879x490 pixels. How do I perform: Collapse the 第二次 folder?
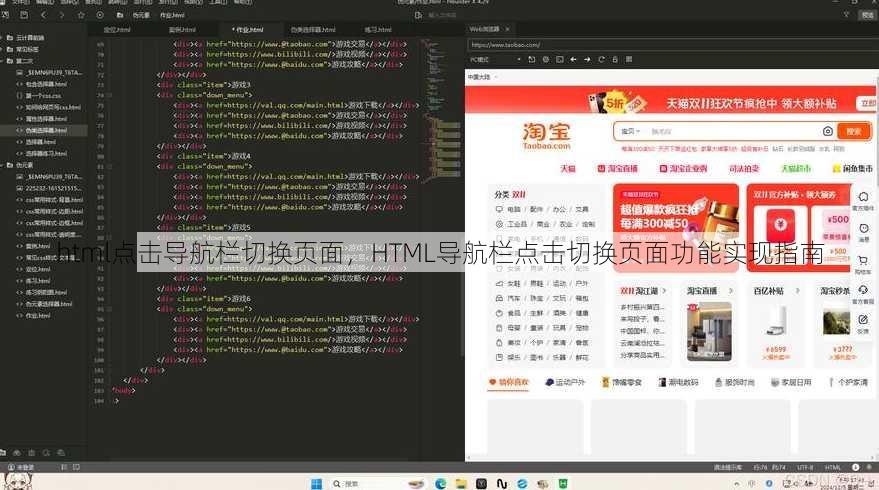tap(3, 61)
